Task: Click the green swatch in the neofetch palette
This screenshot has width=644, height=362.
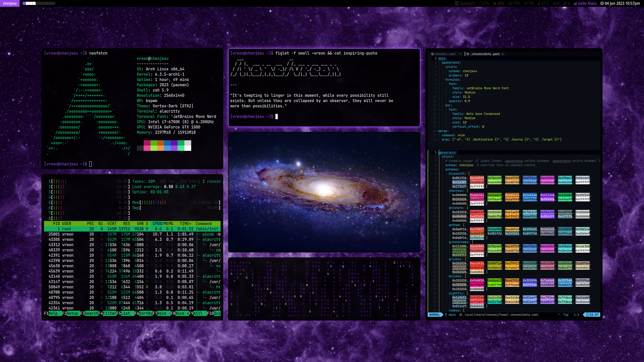Action: pos(154,143)
